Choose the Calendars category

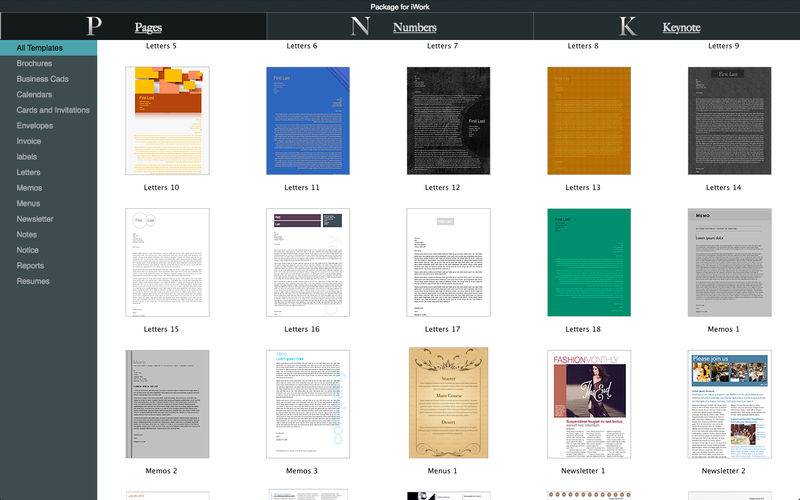34,94
